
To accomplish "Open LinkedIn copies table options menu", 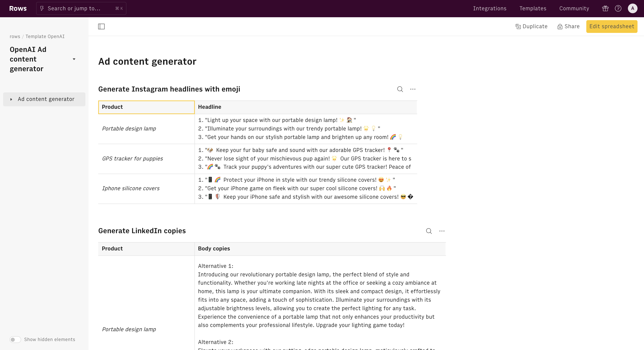I will [442, 231].
